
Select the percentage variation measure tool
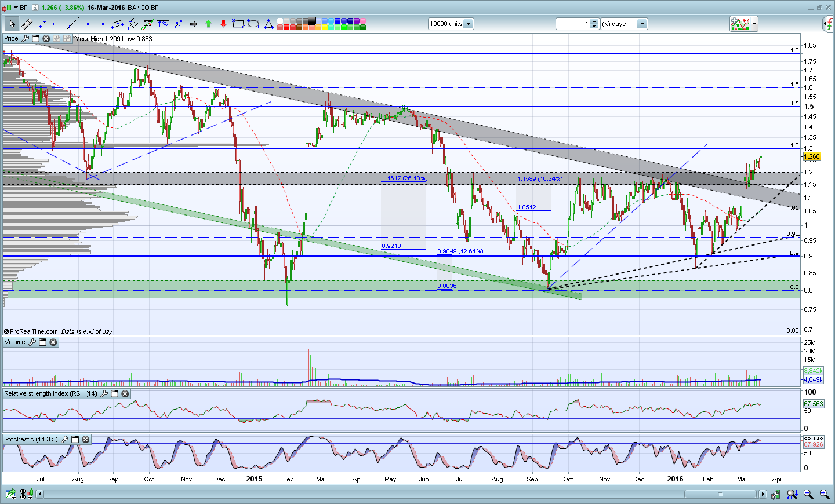point(163,24)
